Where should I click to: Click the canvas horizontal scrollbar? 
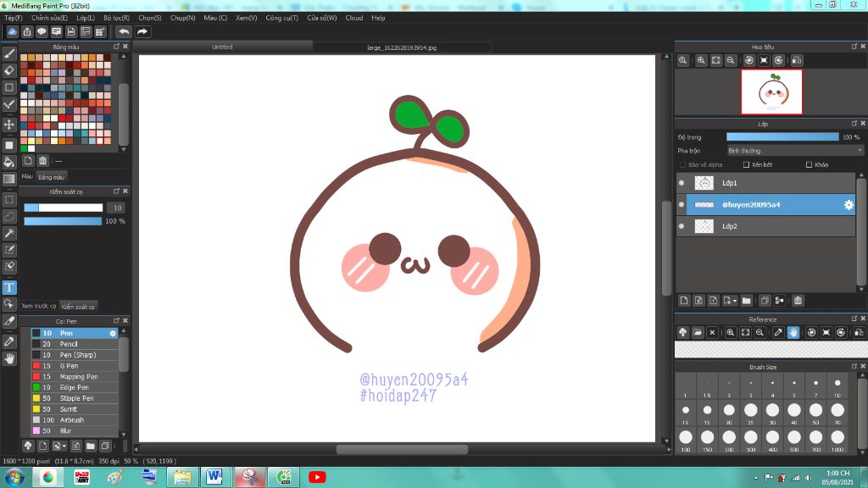(x=403, y=449)
